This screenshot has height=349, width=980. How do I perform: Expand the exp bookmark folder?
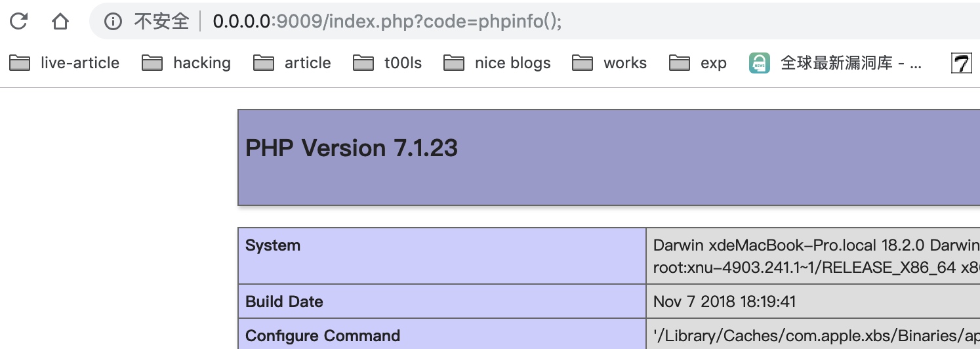(698, 63)
